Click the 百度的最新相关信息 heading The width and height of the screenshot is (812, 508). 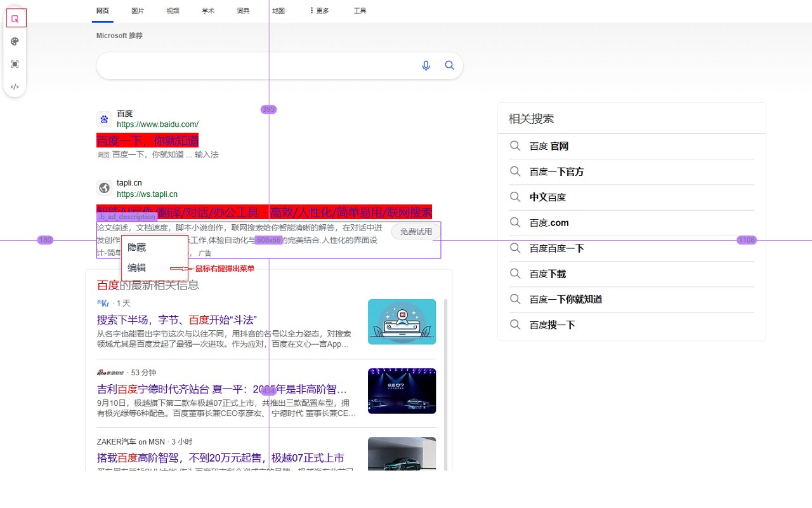(x=148, y=285)
